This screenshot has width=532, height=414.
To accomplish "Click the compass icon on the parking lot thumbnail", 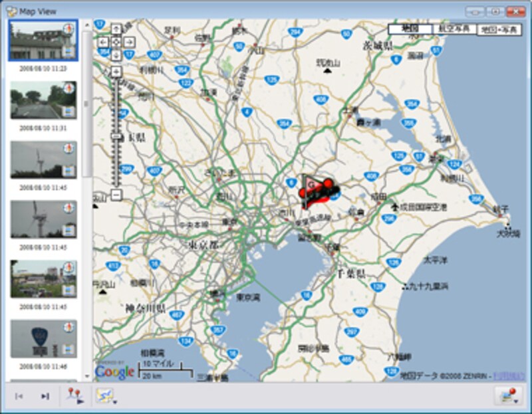I will coord(69,267).
